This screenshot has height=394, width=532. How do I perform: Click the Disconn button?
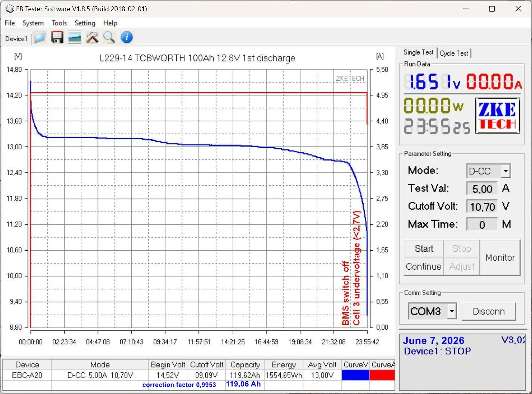(489, 311)
